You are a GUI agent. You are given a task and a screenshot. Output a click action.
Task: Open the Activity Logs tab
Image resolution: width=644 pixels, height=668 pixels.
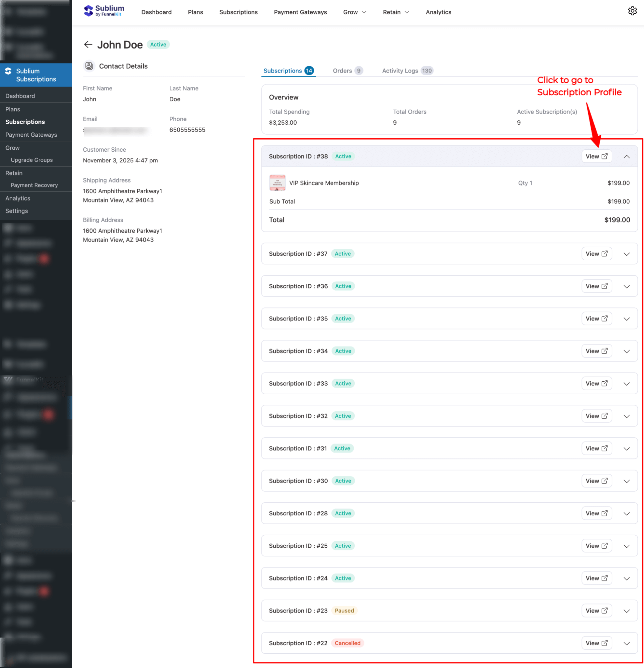click(x=400, y=71)
